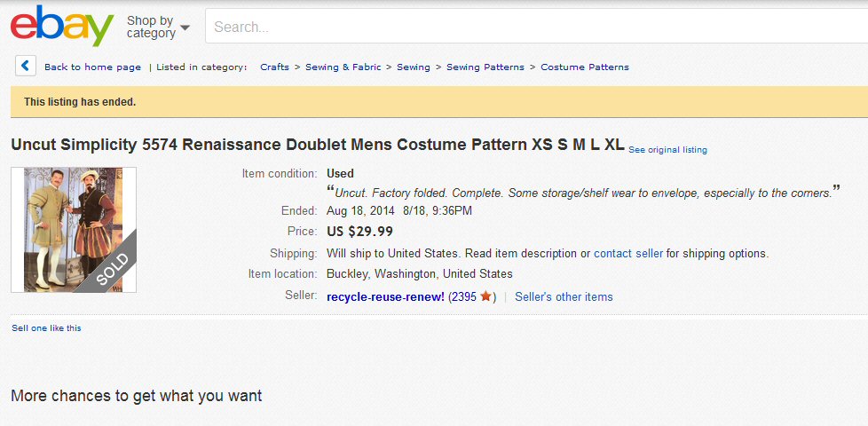Select the Sewing Patterns breadcrumb

485,67
